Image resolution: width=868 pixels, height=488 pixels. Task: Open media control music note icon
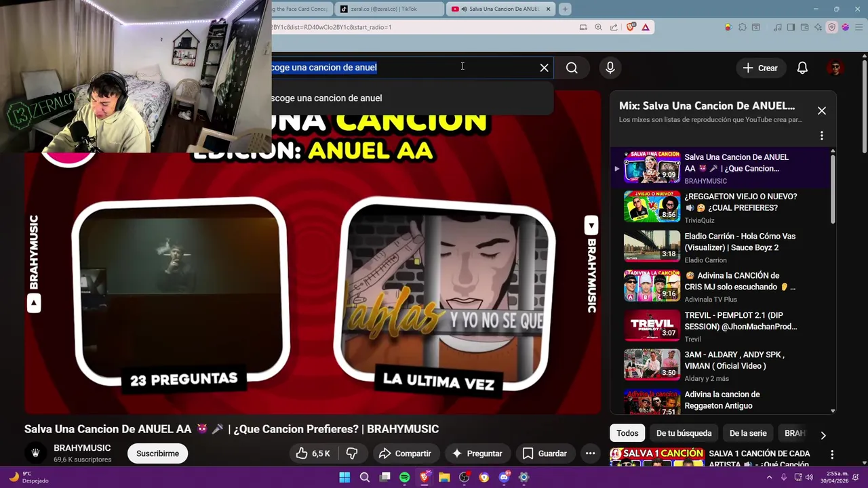777,27
